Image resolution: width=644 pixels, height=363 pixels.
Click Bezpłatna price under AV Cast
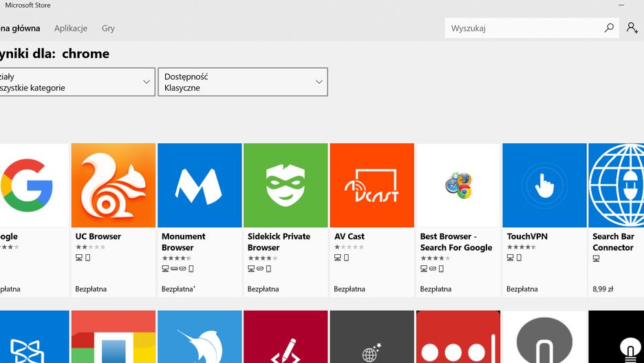pyautogui.click(x=350, y=289)
